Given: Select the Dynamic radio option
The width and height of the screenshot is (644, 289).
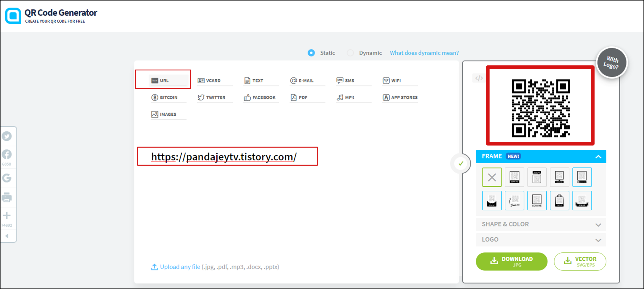Looking at the screenshot, I should tap(350, 53).
